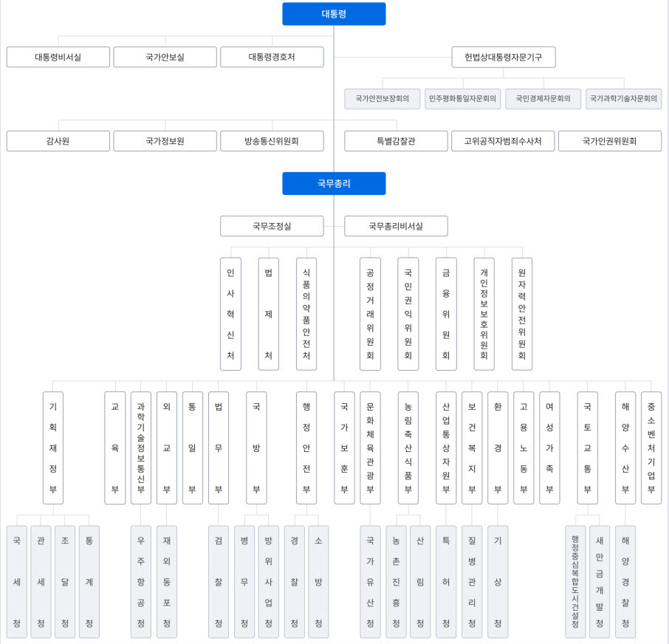Click the 통일부 ministry box

(x=193, y=448)
